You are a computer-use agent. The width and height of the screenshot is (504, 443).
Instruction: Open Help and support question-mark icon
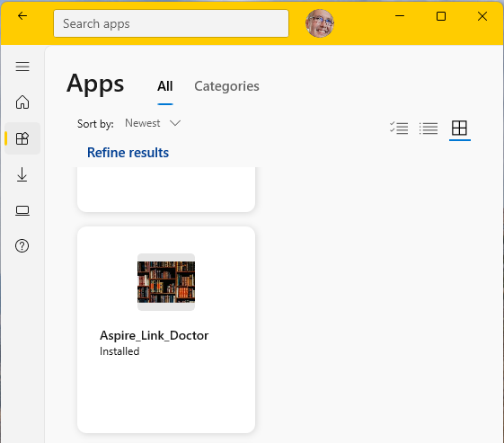(22, 246)
